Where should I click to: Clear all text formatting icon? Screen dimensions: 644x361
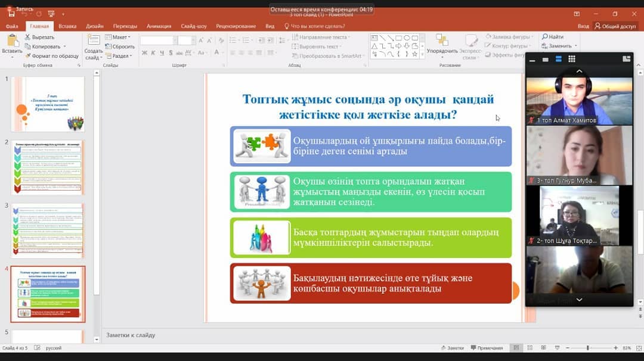[x=221, y=40]
